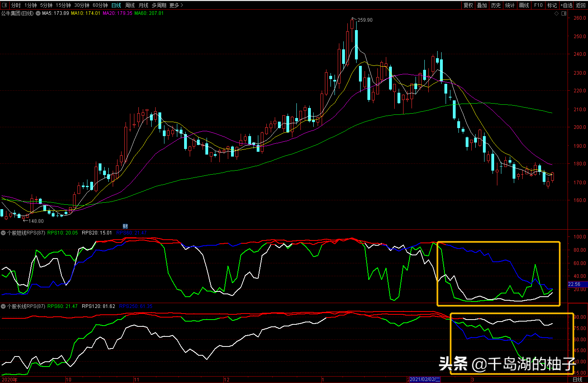Image resolution: width=588 pixels, height=383 pixels.
Task: Click the MA20: 179.35 value label
Action: coord(118,13)
